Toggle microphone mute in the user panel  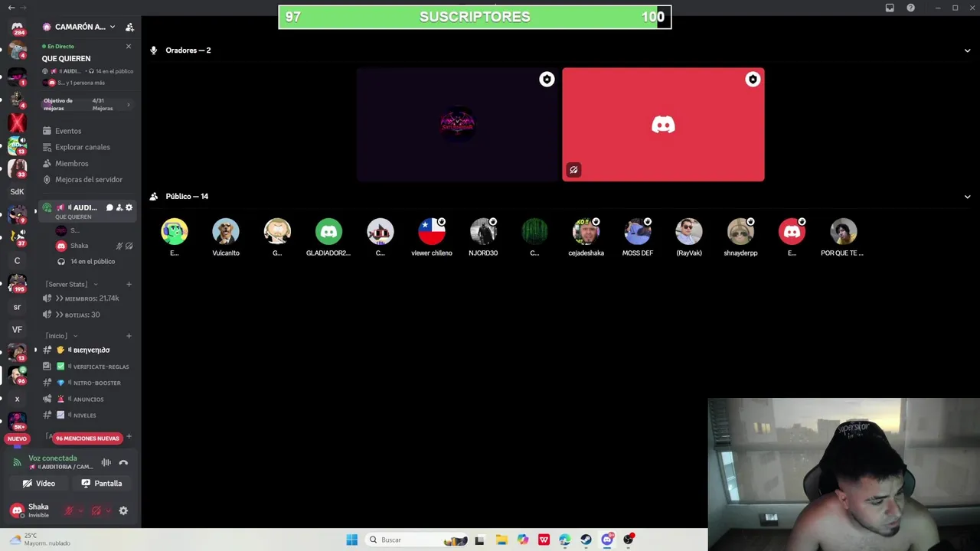click(x=69, y=510)
